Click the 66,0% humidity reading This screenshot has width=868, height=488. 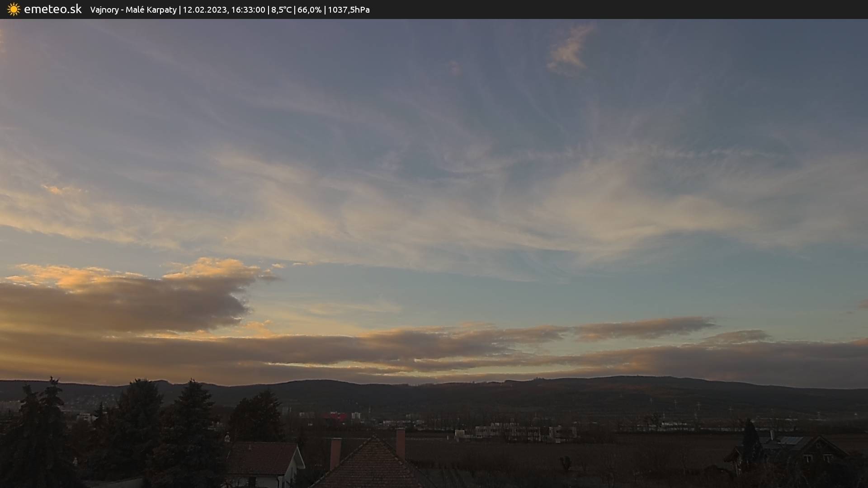[309, 10]
